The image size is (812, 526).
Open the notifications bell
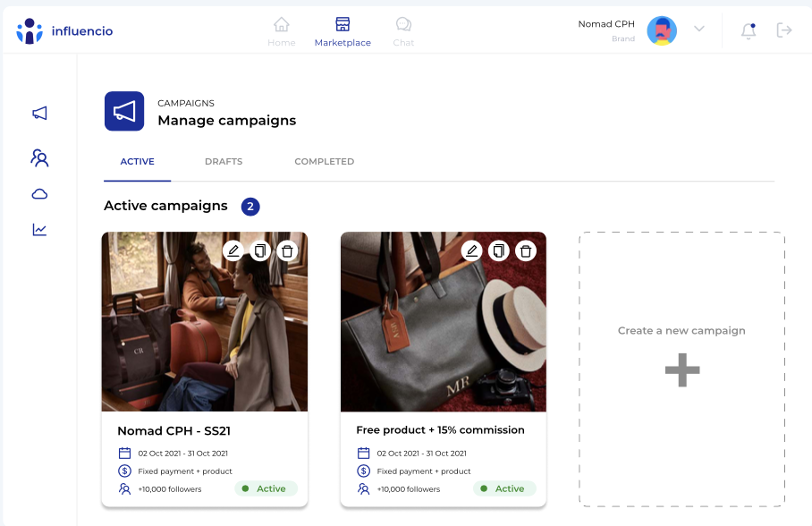[x=749, y=30]
